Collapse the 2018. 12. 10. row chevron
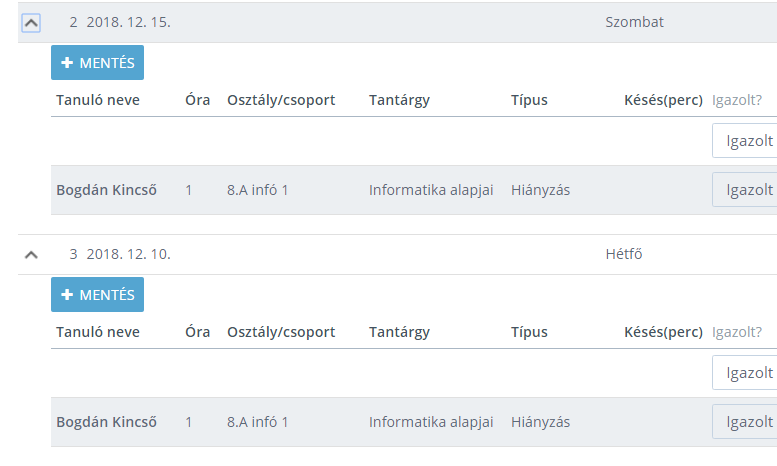 coord(31,255)
